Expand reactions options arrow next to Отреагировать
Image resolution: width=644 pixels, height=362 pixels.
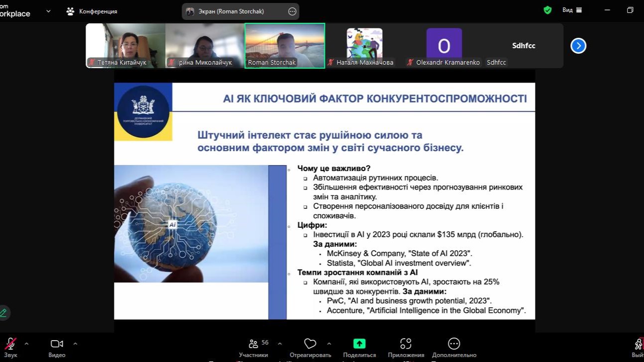coord(329,344)
